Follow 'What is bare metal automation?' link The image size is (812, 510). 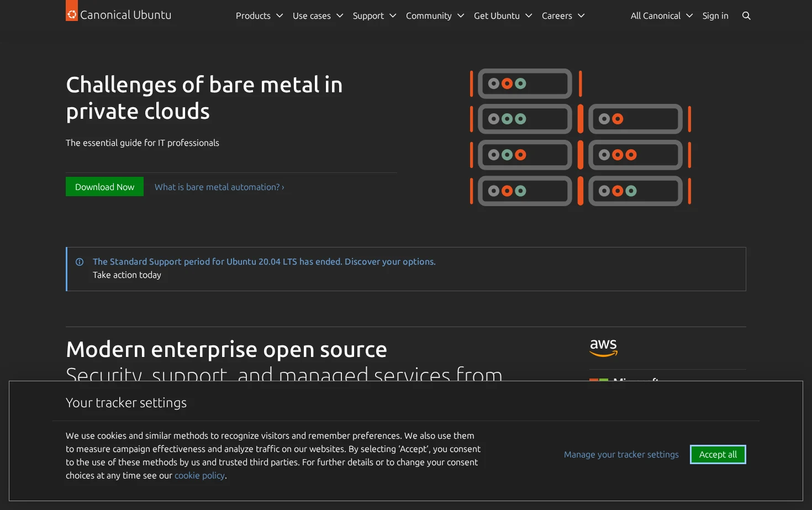click(219, 187)
